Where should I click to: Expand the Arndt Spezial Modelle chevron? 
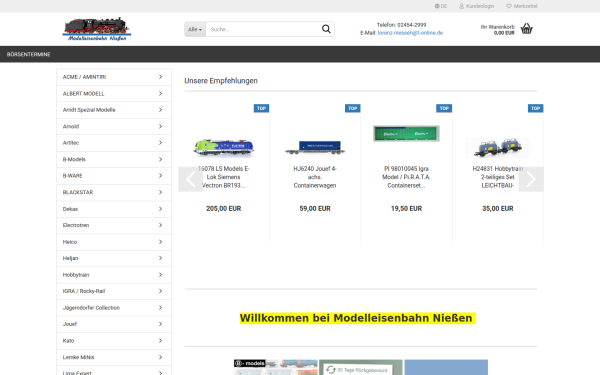point(160,110)
